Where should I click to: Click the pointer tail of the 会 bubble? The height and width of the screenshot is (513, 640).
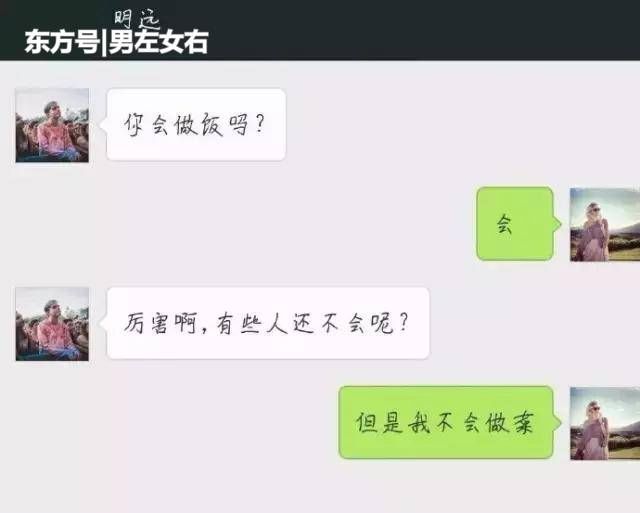coord(557,224)
